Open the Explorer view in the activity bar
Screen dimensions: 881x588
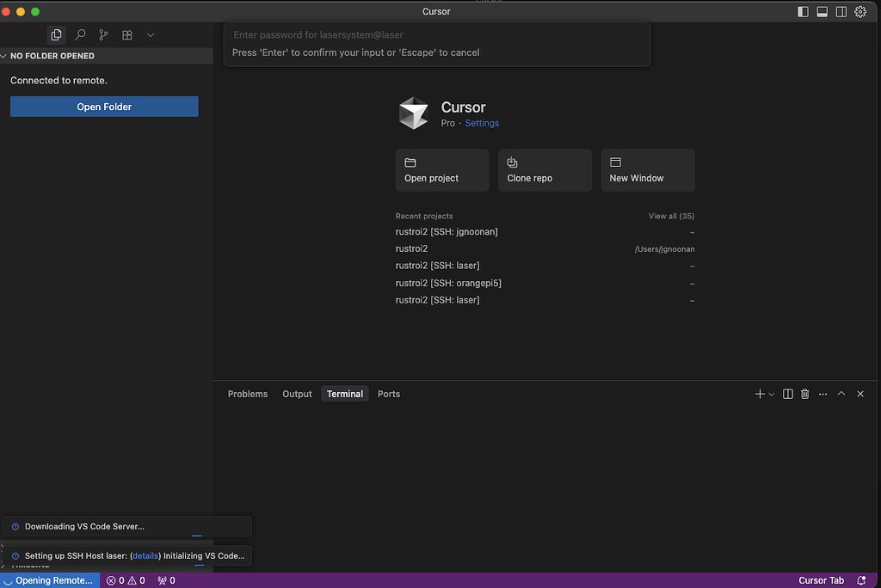(x=56, y=34)
